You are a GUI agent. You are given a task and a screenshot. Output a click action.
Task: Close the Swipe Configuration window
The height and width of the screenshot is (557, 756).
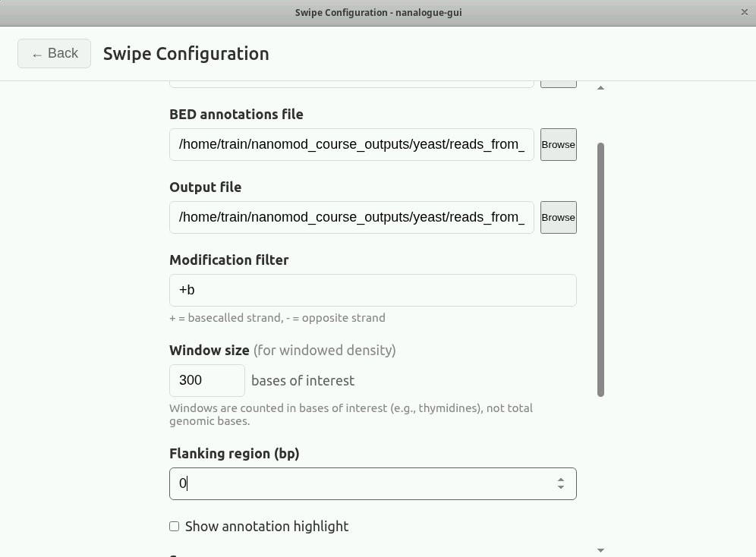click(745, 12)
